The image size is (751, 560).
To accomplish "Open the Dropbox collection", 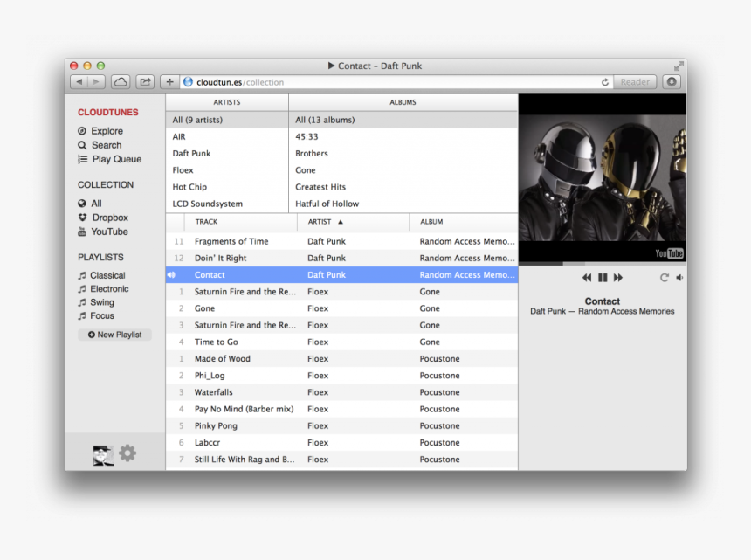I will coord(103,218).
